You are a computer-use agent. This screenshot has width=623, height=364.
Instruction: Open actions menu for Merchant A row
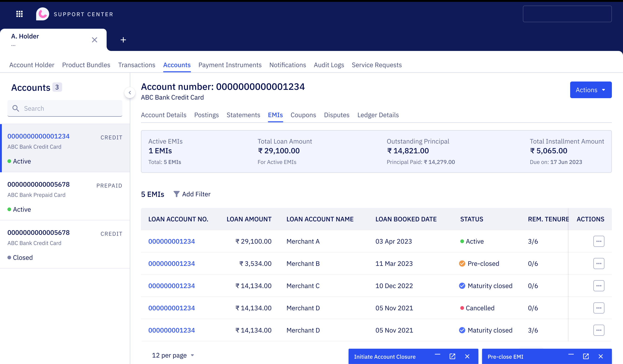point(598,241)
